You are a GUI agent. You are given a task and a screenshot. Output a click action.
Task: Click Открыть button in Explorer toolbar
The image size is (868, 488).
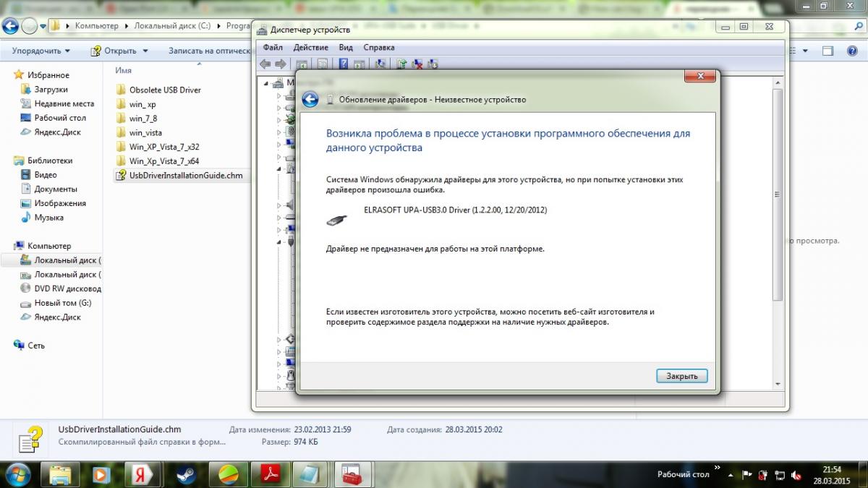(x=114, y=51)
